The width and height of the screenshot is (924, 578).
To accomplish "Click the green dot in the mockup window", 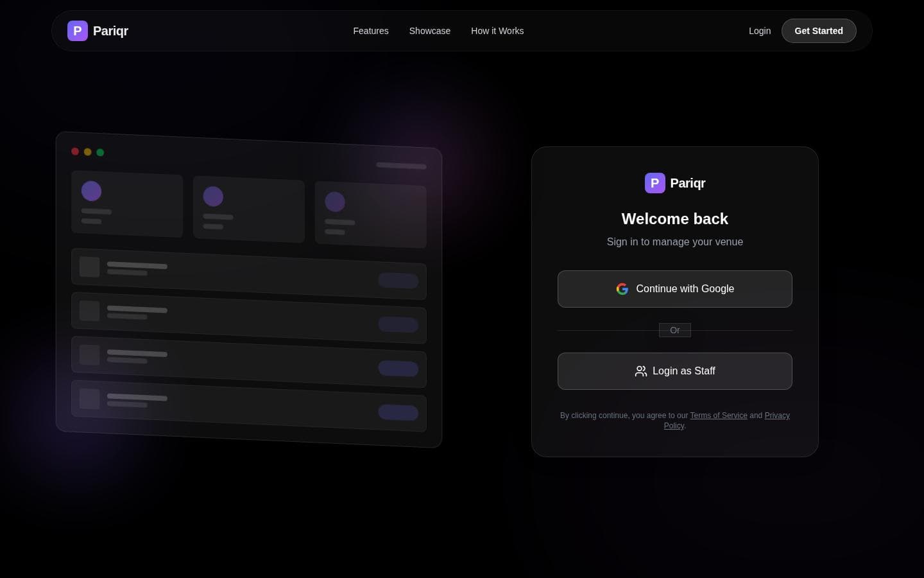I will 100,152.
